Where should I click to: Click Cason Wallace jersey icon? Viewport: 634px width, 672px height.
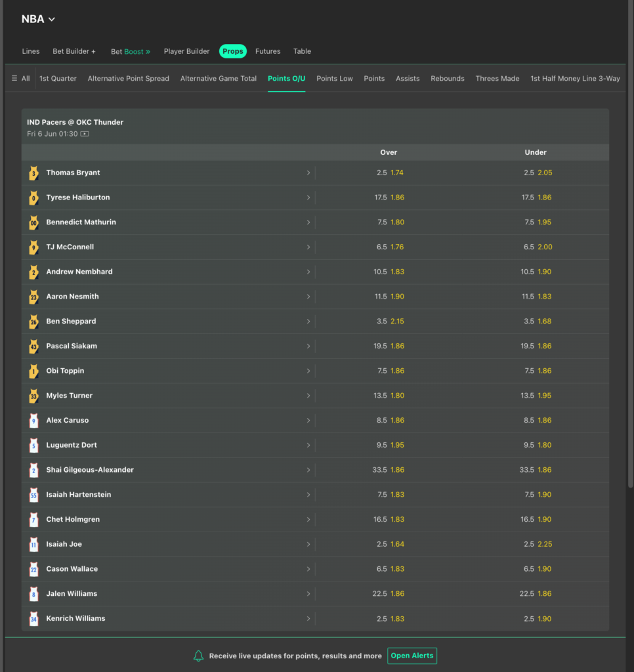point(34,570)
